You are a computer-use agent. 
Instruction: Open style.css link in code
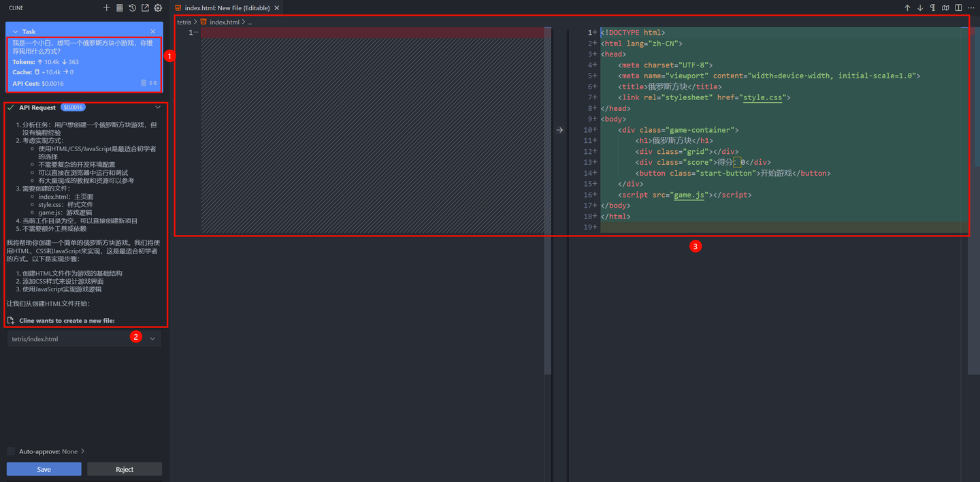(764, 97)
